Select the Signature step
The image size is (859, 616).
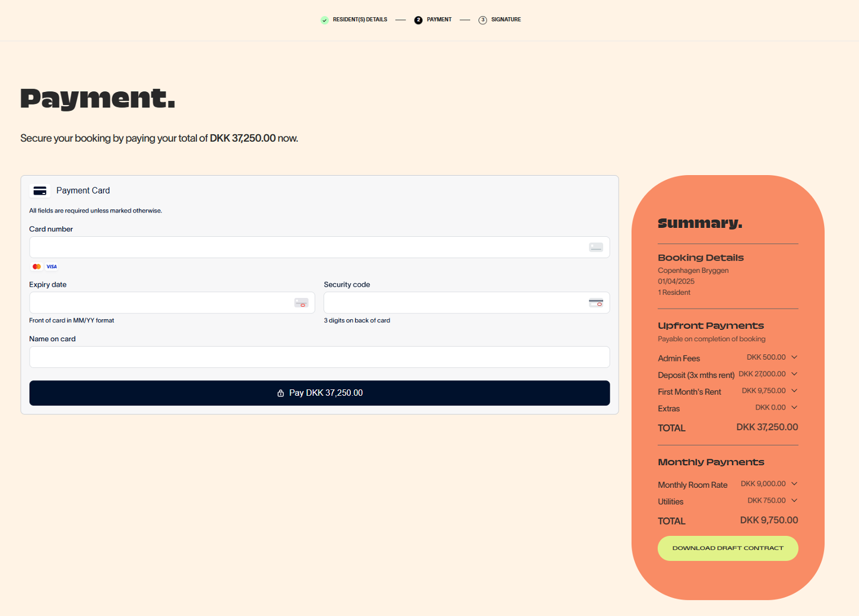tap(506, 20)
